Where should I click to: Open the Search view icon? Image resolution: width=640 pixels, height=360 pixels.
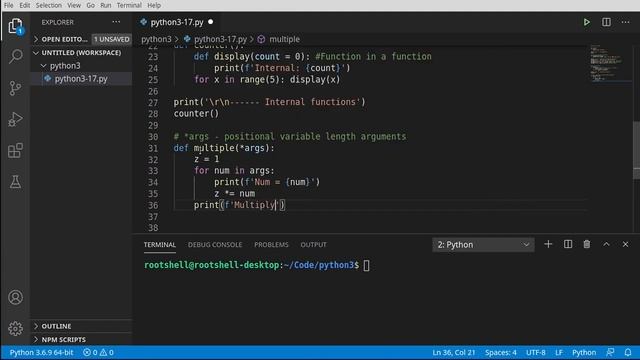16,56
